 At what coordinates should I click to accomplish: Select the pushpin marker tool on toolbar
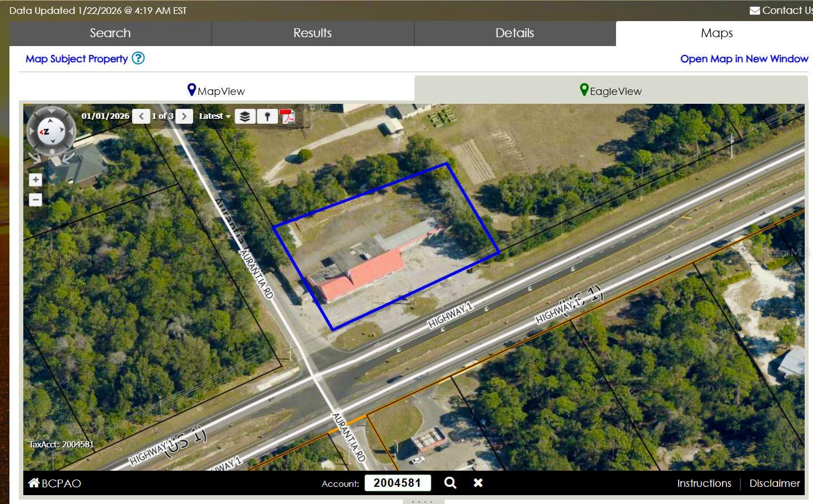268,116
